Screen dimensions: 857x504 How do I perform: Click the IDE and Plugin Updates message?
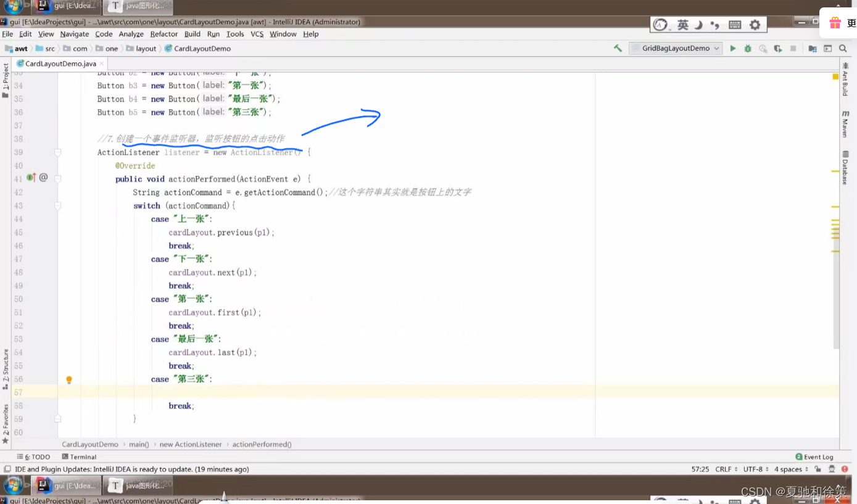tap(132, 469)
